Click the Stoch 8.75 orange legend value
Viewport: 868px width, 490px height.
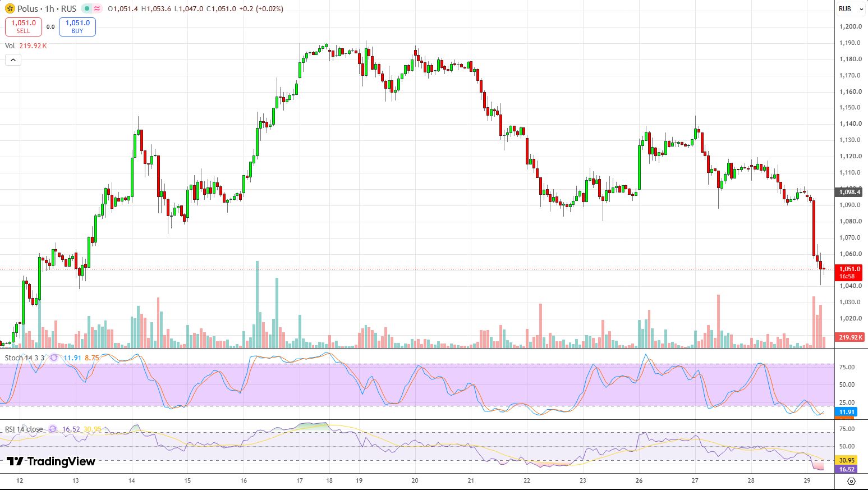coord(93,358)
